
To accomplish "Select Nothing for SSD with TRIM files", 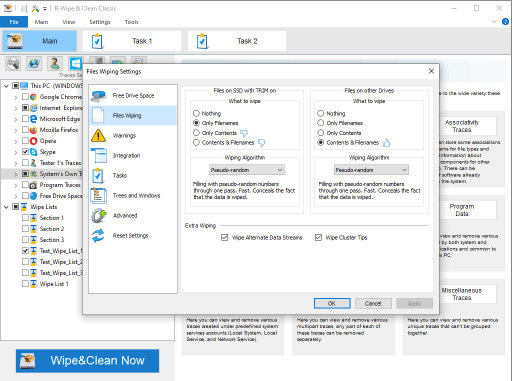I will click(196, 113).
